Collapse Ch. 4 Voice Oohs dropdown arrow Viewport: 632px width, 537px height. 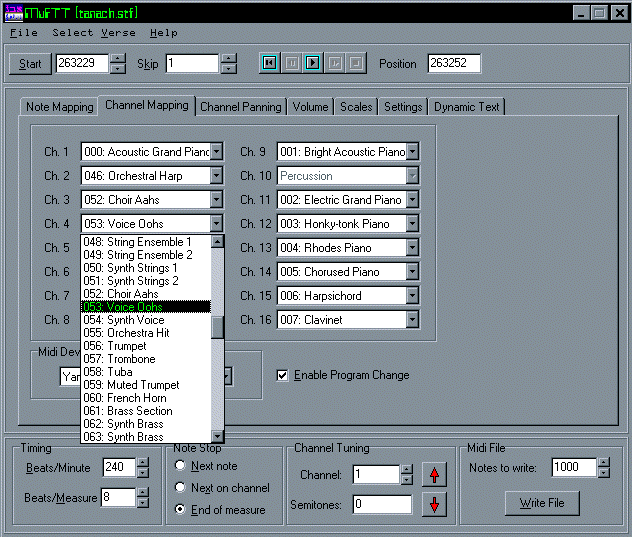pyautogui.click(x=216, y=223)
